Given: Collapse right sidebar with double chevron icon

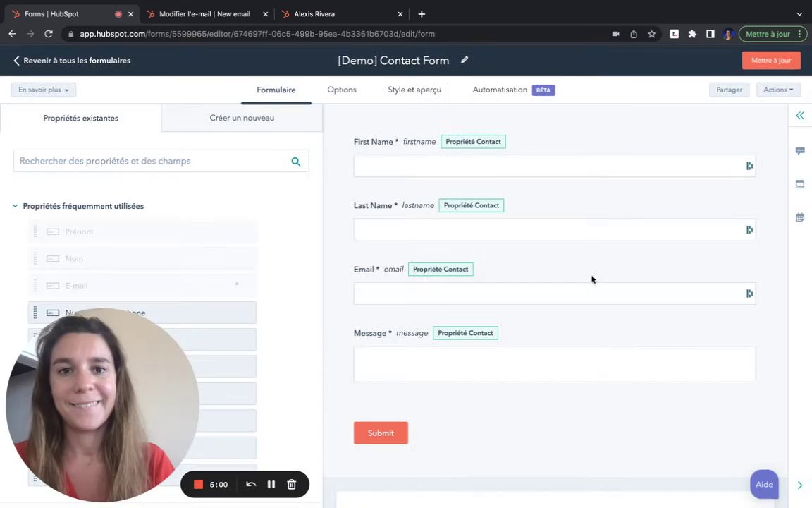Looking at the screenshot, I should [x=800, y=116].
